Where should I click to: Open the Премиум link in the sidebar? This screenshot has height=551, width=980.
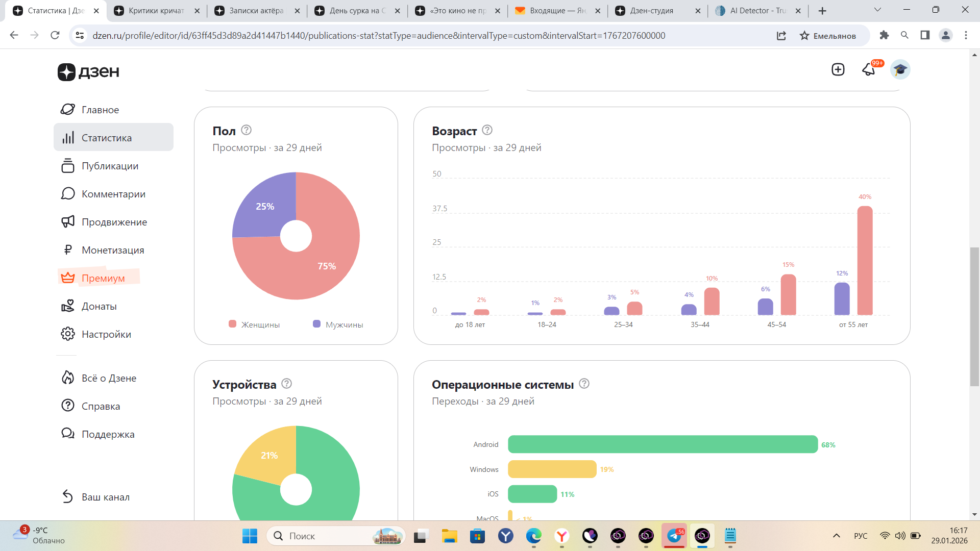coord(103,278)
